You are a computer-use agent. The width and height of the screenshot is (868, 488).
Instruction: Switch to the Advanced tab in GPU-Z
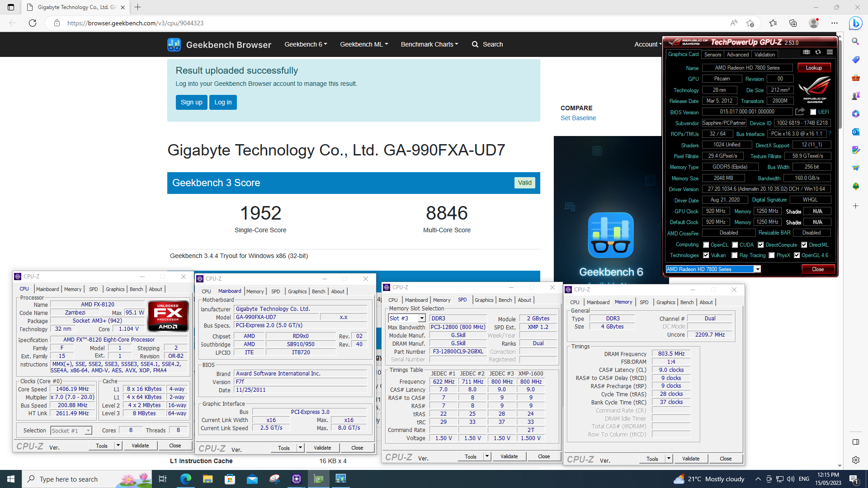[x=737, y=55]
